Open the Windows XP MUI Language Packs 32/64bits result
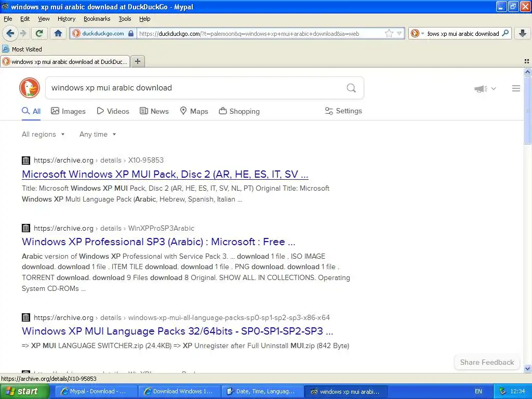Screen dimensions: 532x399 click(178, 331)
